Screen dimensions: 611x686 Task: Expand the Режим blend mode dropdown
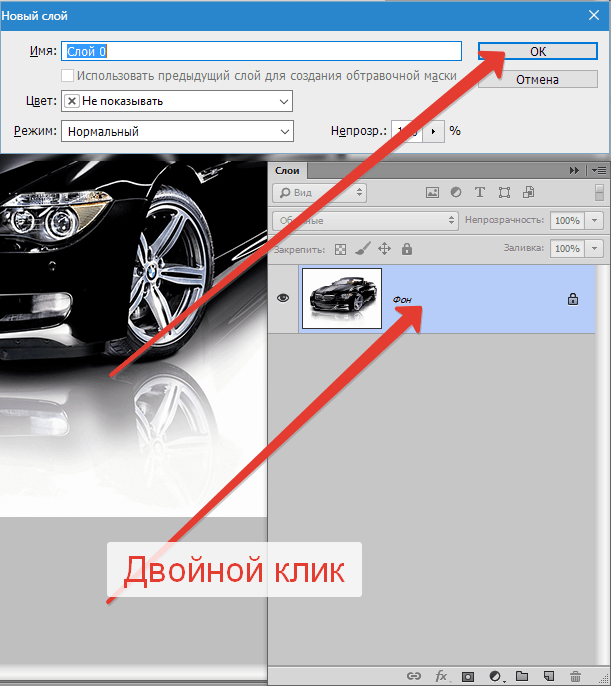(x=176, y=131)
